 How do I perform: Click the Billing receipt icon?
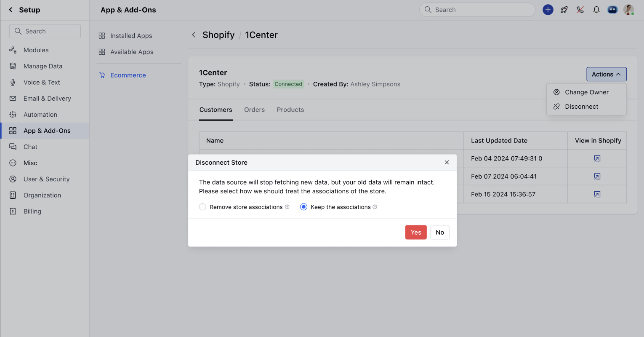pos(13,211)
